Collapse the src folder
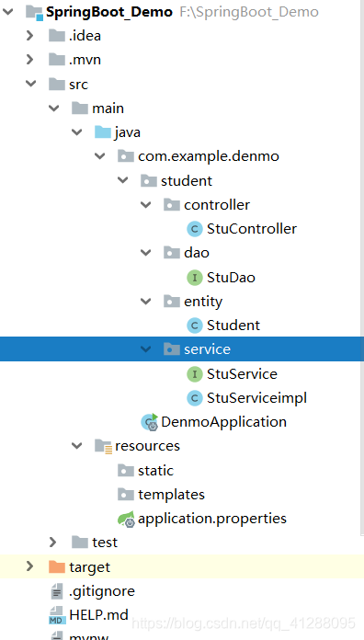 [30, 84]
